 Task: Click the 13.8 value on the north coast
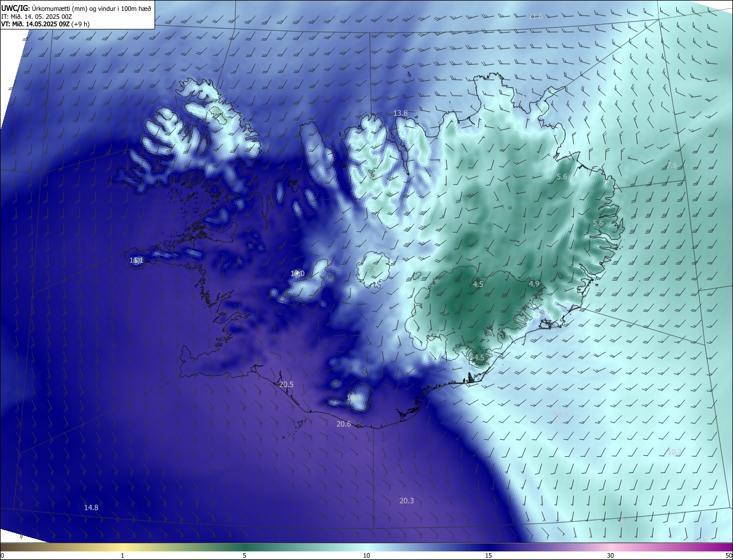400,113
